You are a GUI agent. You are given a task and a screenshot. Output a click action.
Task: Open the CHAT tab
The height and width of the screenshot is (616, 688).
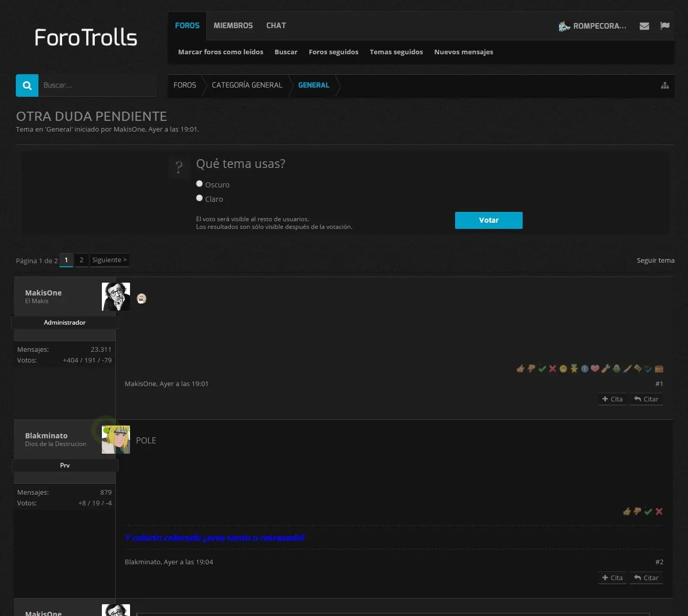click(x=276, y=26)
